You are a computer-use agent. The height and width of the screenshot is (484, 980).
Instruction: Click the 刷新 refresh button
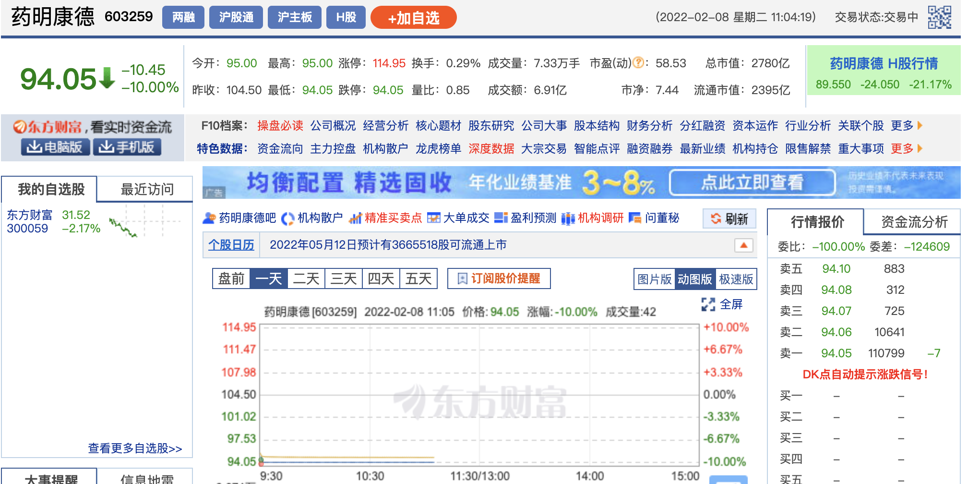coord(729,219)
